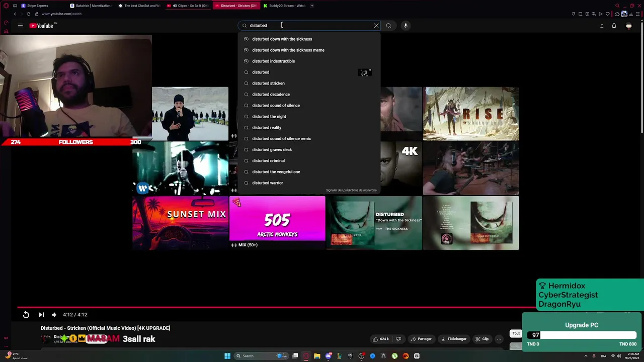Select the 'disturbed criminal' suggestion
Screen dimensions: 644x362
pyautogui.click(x=309, y=161)
